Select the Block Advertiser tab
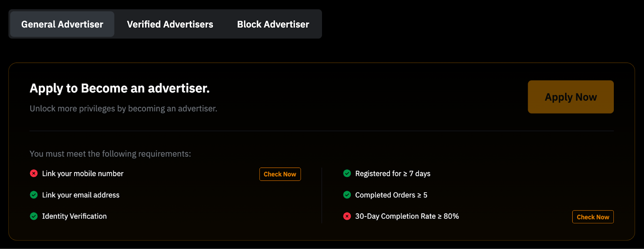The width and height of the screenshot is (644, 249). (273, 24)
